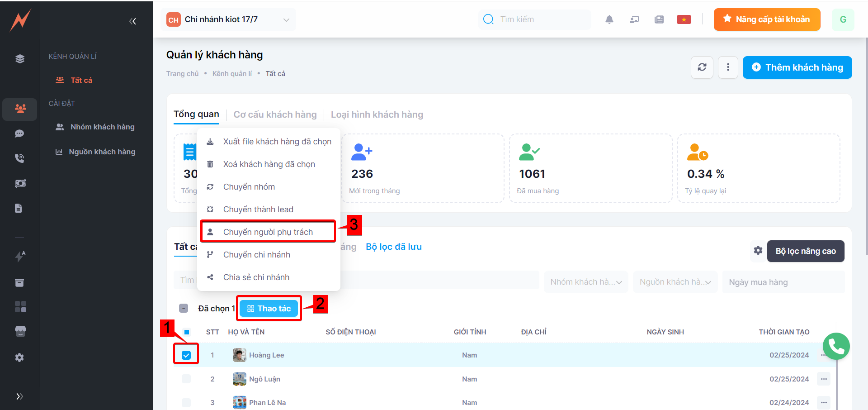Click the notification bell icon
The image size is (868, 410).
(x=609, y=19)
